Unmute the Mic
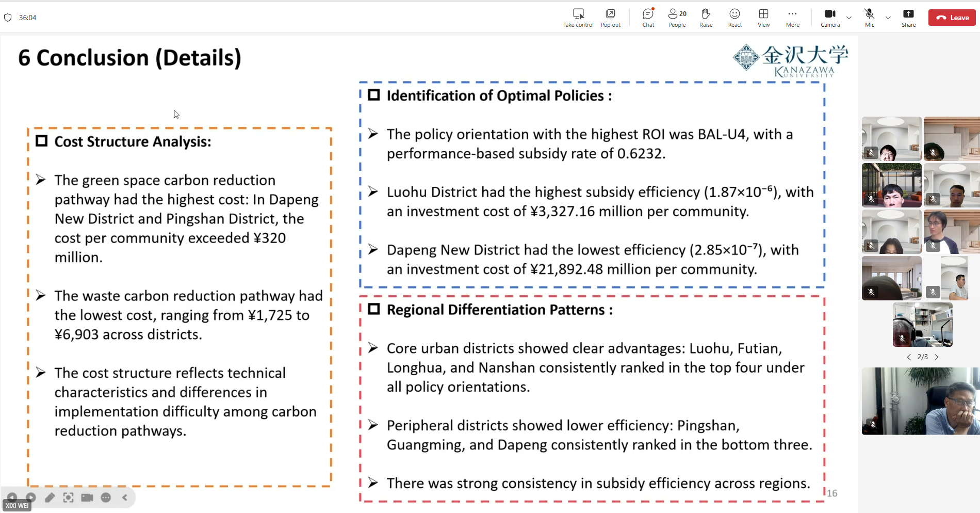The height and width of the screenshot is (513, 980). (x=870, y=18)
